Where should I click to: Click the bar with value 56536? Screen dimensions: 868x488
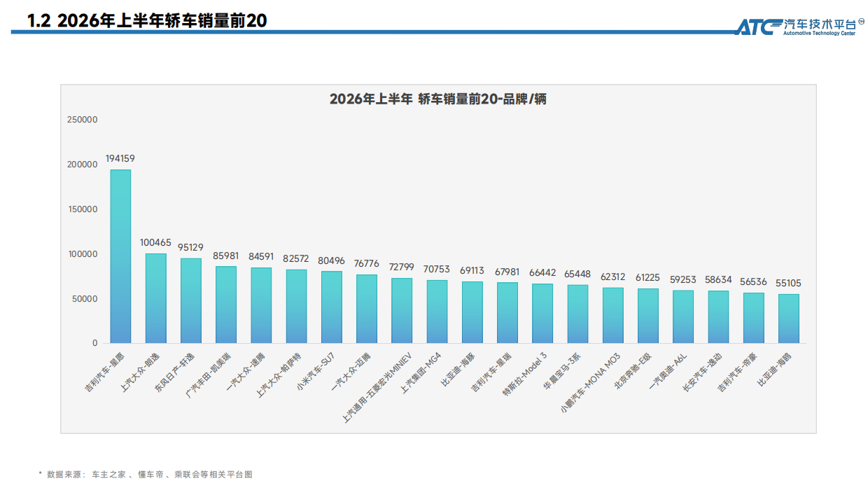point(753,318)
